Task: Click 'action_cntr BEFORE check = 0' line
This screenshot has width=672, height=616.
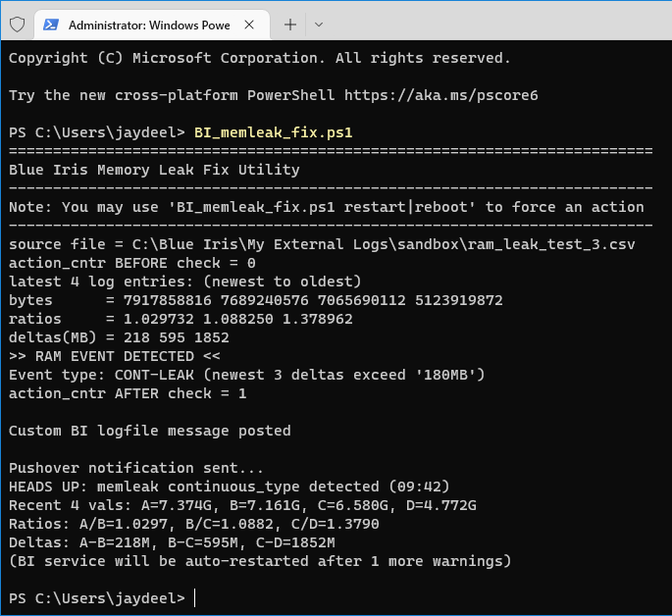Action: point(132,263)
